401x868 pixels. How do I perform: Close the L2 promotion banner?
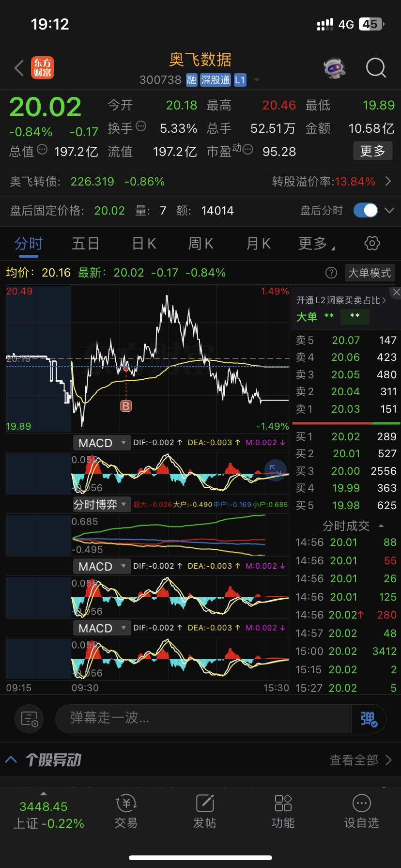(x=396, y=292)
